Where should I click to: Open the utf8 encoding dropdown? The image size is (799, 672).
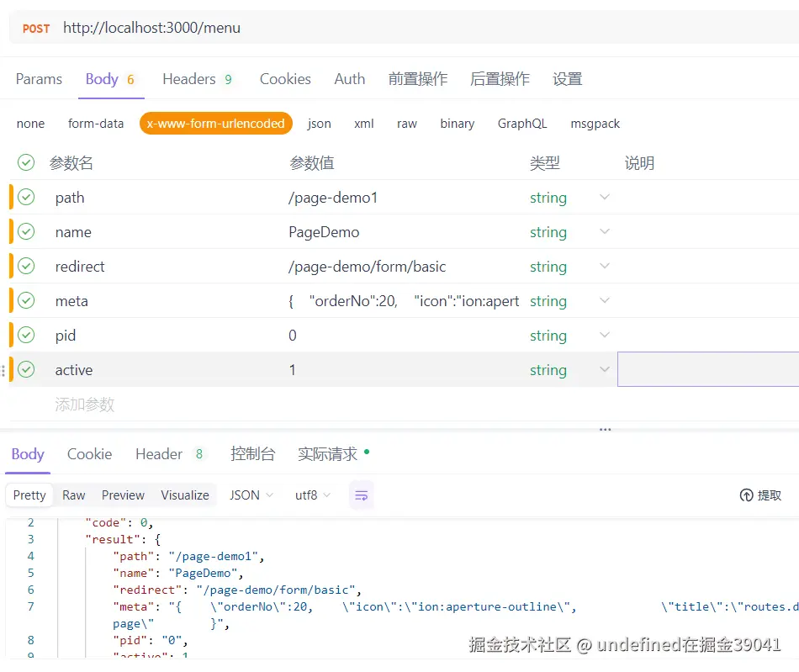pyautogui.click(x=312, y=495)
